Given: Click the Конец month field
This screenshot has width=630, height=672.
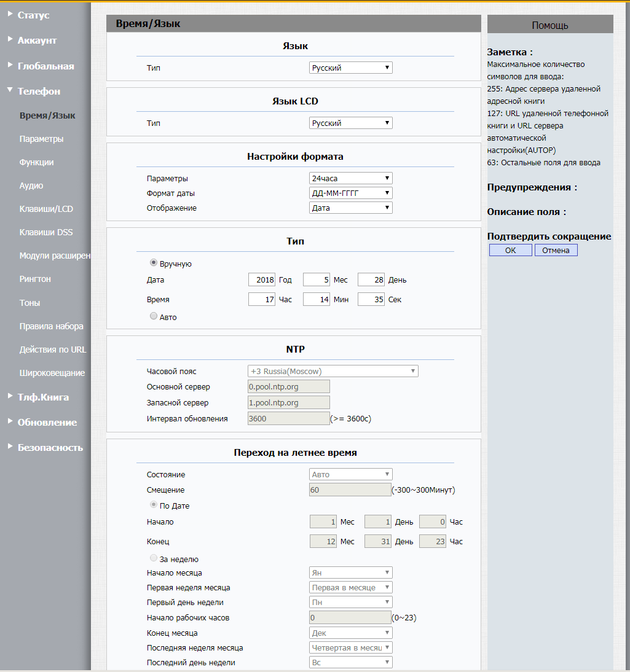Looking at the screenshot, I should 323,542.
